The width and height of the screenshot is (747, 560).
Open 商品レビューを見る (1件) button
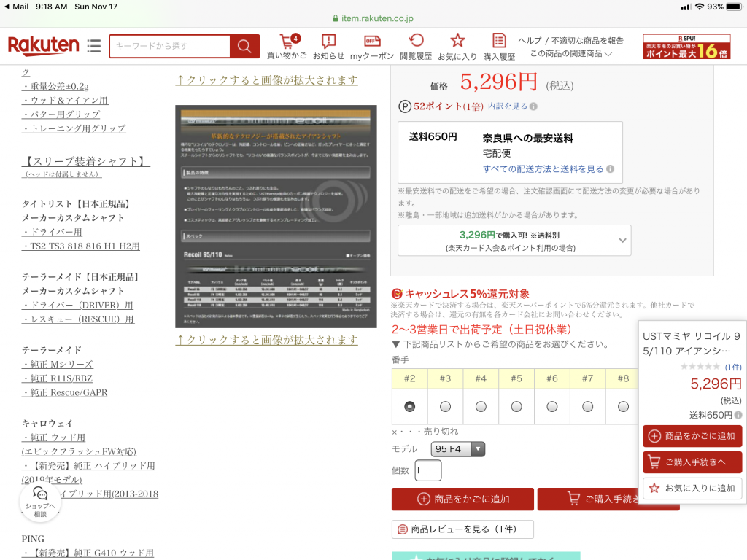(462, 529)
